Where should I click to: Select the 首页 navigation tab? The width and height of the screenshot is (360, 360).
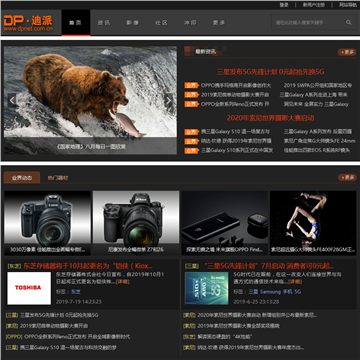click(x=76, y=23)
